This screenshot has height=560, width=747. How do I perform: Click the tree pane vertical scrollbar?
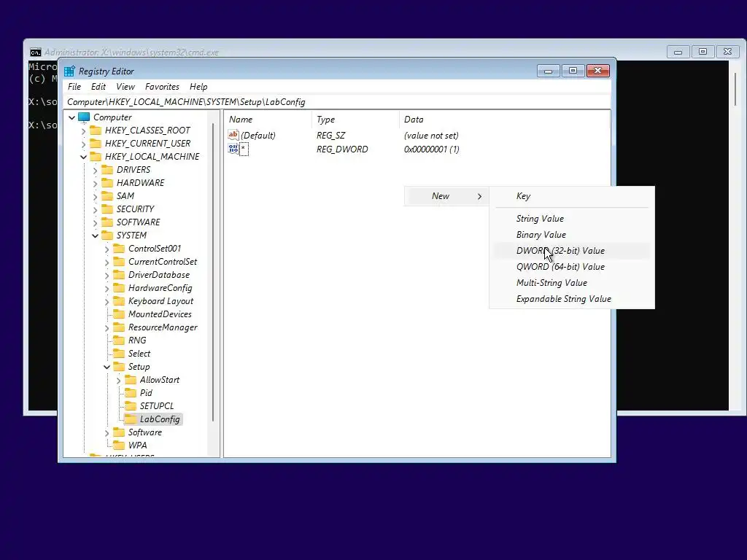pos(213,271)
